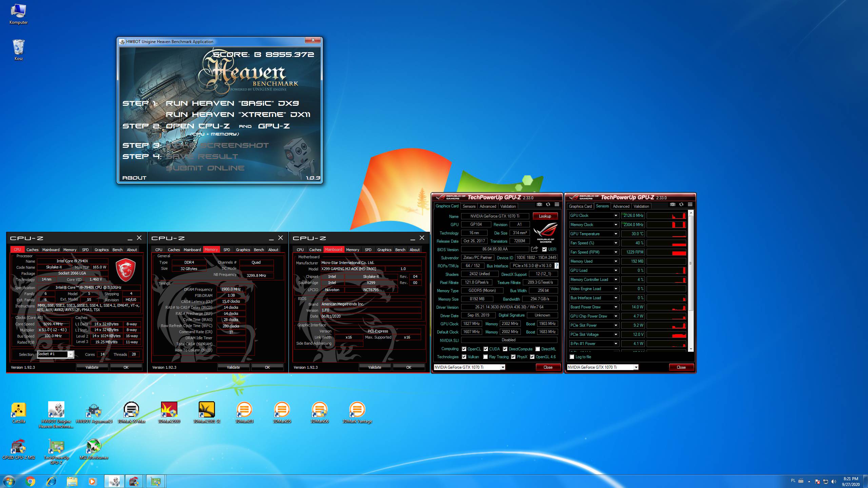The image size is (868, 488).
Task: Click OK in the CPU-Z Memory window
Action: (267, 367)
